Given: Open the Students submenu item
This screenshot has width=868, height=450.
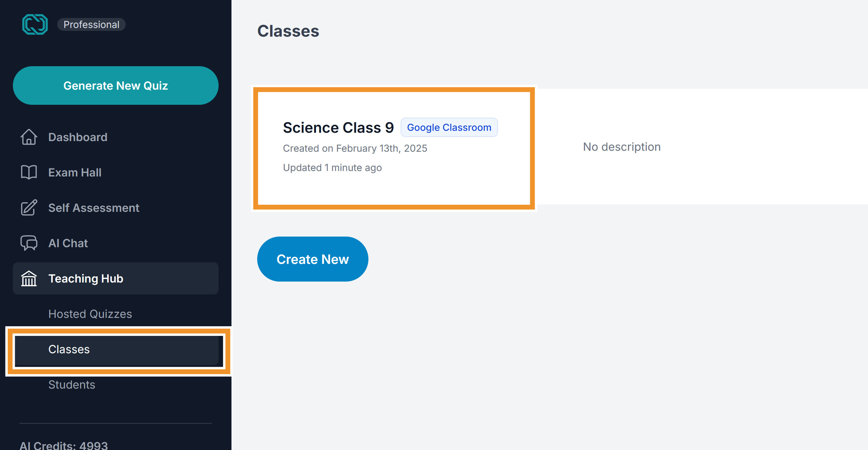Looking at the screenshot, I should coord(72,385).
